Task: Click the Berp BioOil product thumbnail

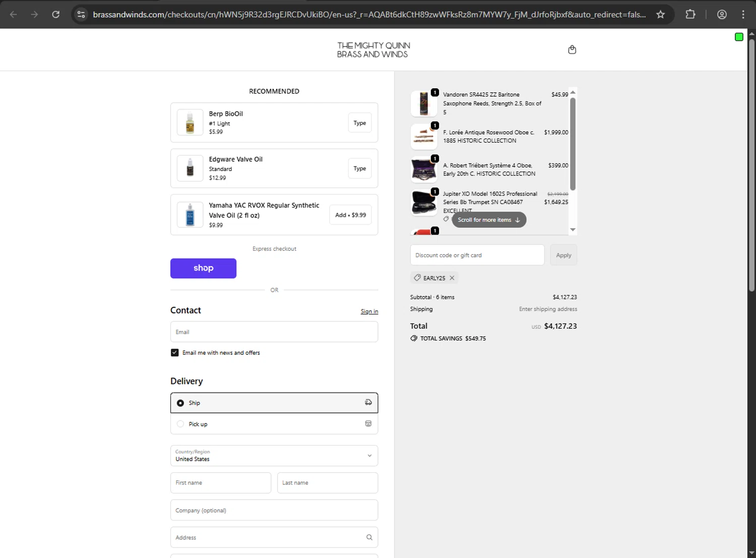Action: [x=190, y=122]
